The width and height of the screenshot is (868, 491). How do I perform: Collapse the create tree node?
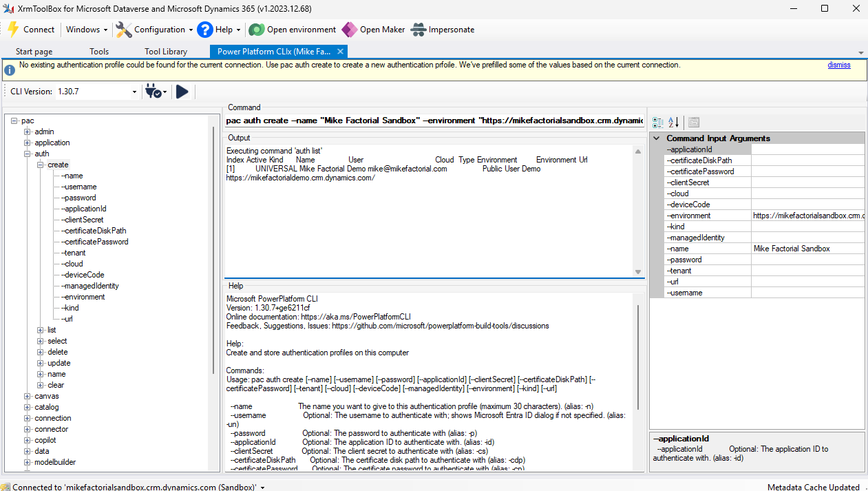point(41,165)
